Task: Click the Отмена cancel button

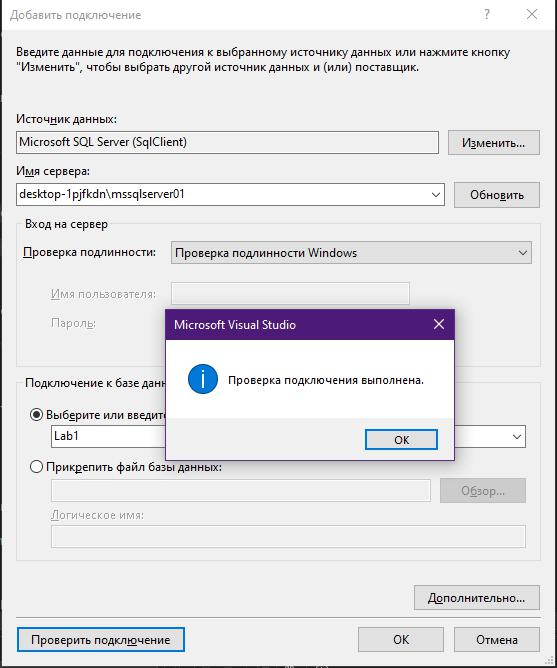Action: point(496,639)
